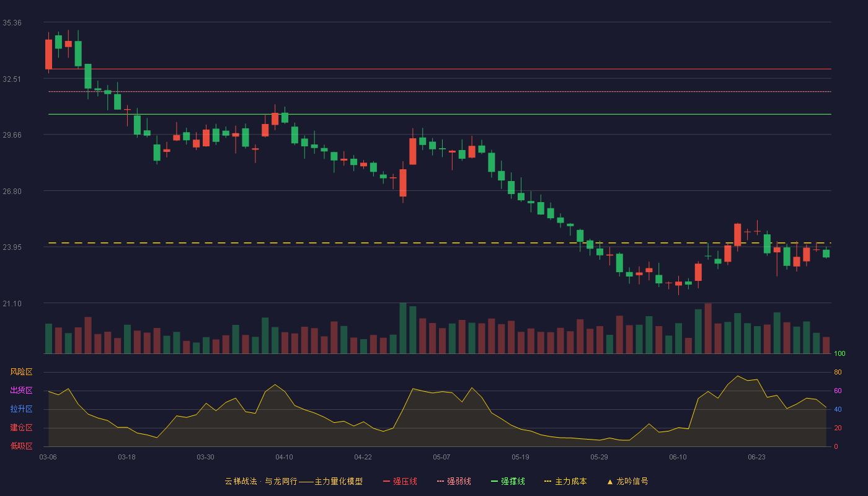The image size is (868, 496).
Task: Click the 风险区 zone label
Action: [21, 372]
